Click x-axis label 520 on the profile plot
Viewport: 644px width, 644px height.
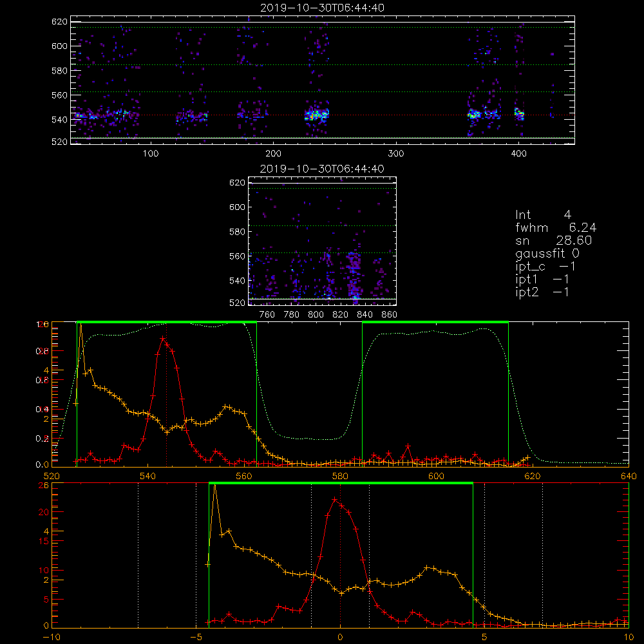pyautogui.click(x=52, y=476)
